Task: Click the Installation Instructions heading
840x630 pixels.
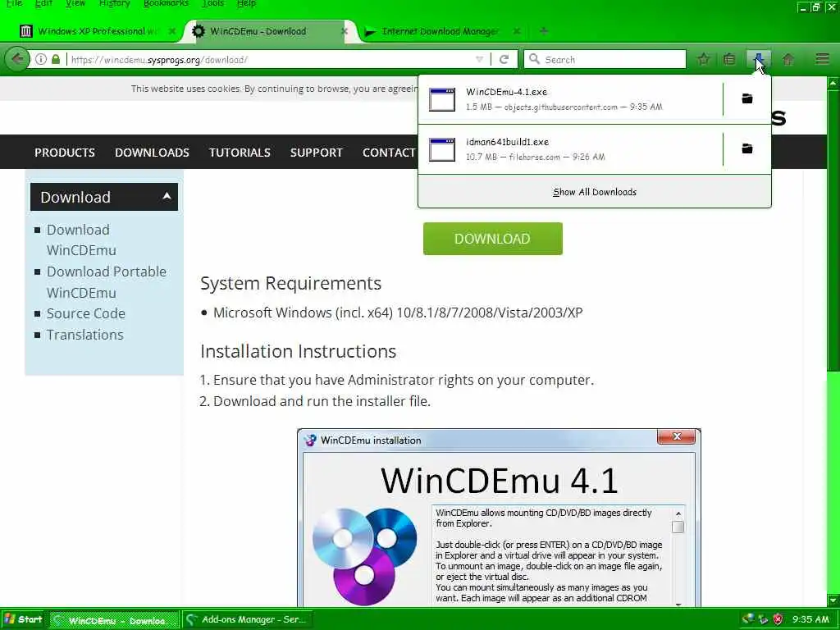Action: tap(299, 351)
